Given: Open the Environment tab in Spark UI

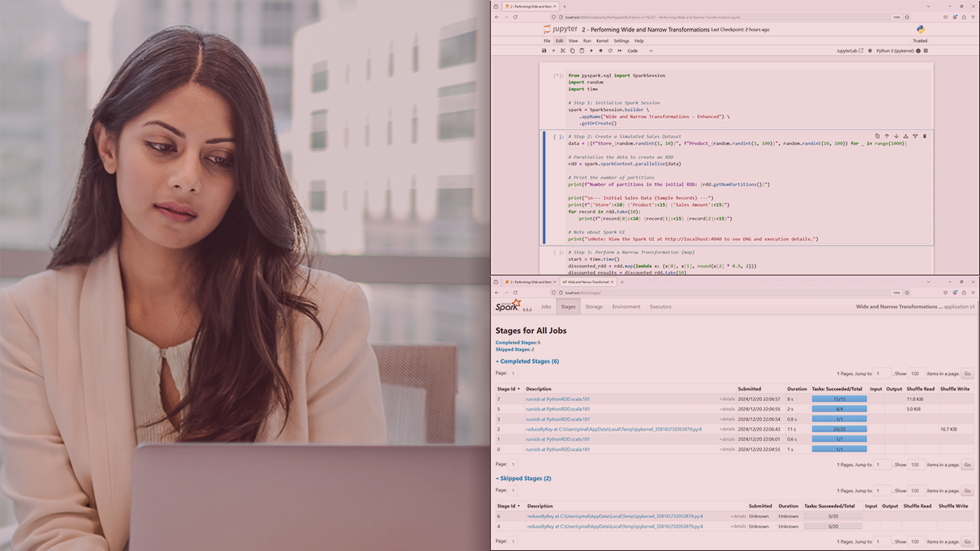Looking at the screenshot, I should click(x=626, y=307).
